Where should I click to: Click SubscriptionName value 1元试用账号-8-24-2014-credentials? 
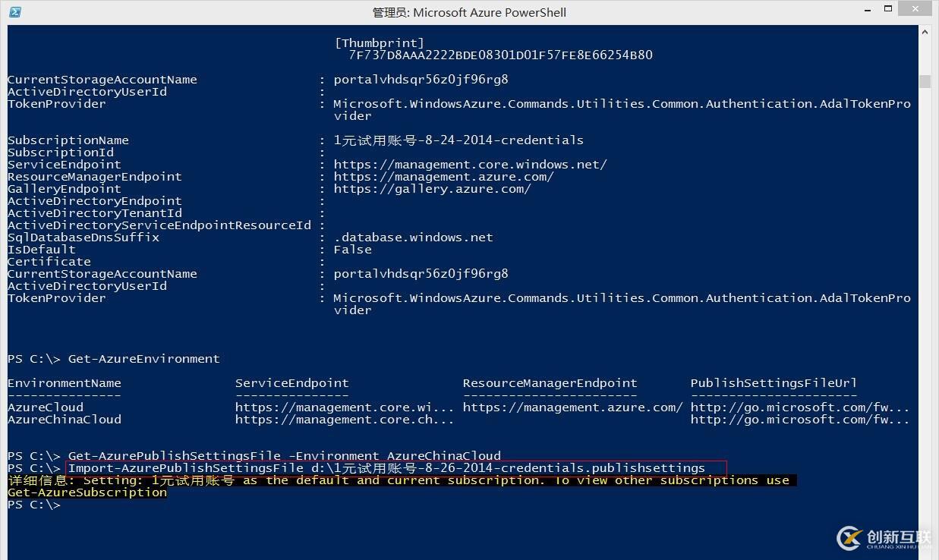458,140
